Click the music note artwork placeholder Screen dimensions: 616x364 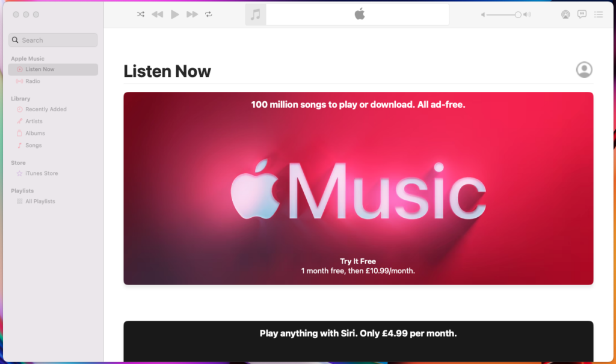click(256, 14)
